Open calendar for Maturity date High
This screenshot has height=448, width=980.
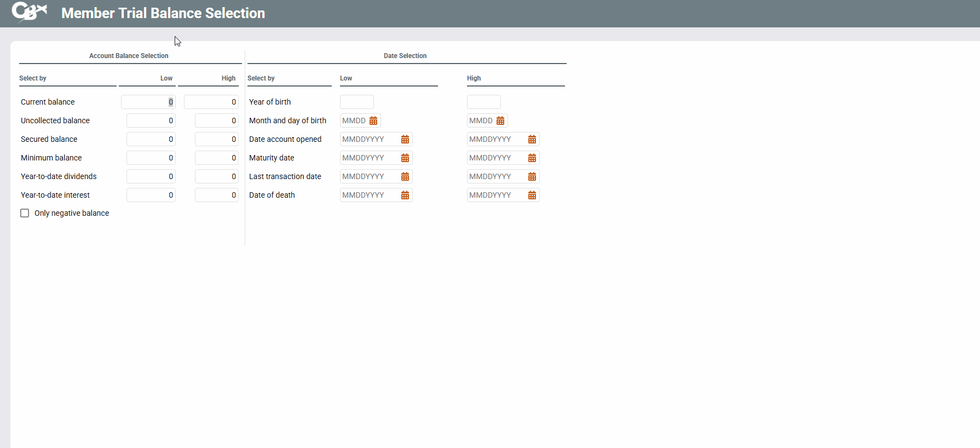[x=532, y=158]
